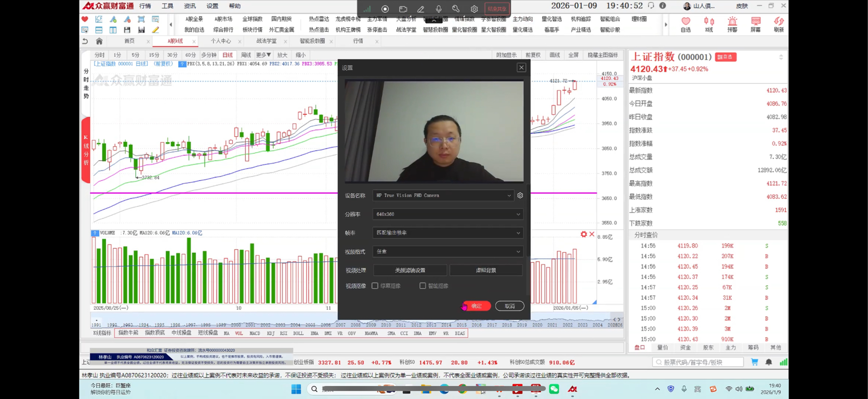Image resolution: width=868 pixels, height=399 pixels.
Task: Click stock code search input field
Action: [698, 362]
